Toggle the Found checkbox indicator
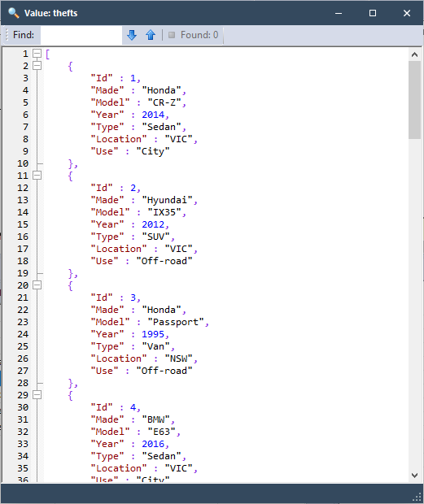 pos(172,35)
